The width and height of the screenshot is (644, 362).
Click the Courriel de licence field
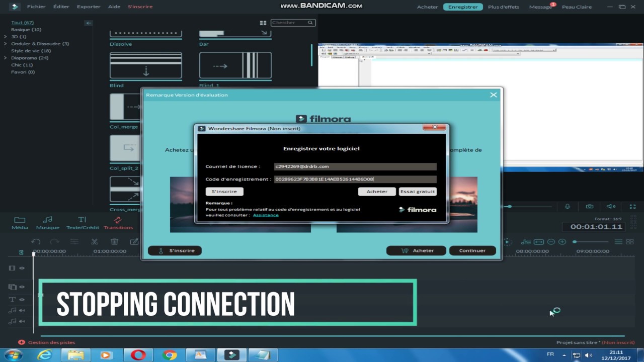pos(355,166)
